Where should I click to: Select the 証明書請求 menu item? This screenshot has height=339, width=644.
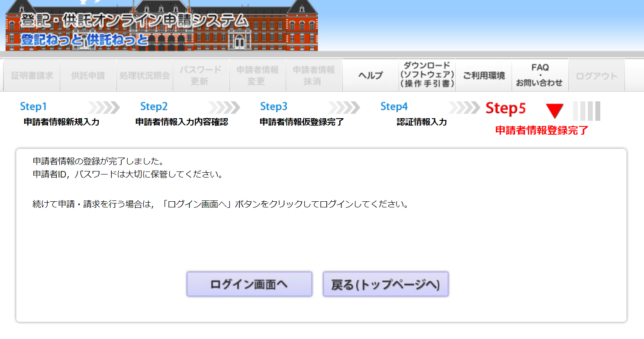(32, 76)
